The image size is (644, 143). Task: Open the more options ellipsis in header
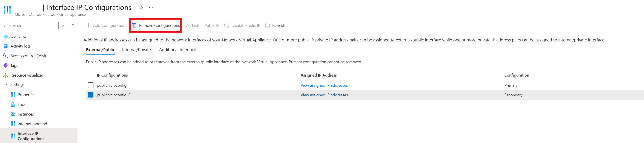(151, 7)
